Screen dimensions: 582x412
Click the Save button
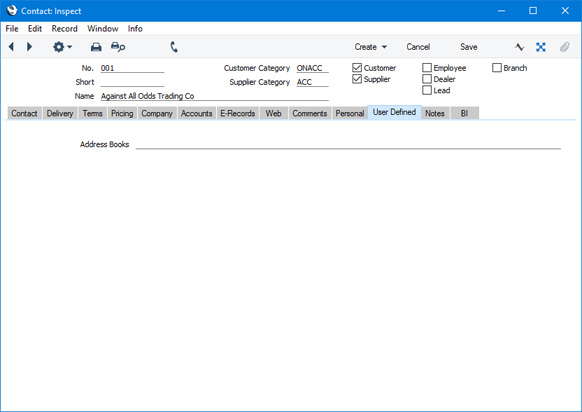point(468,47)
